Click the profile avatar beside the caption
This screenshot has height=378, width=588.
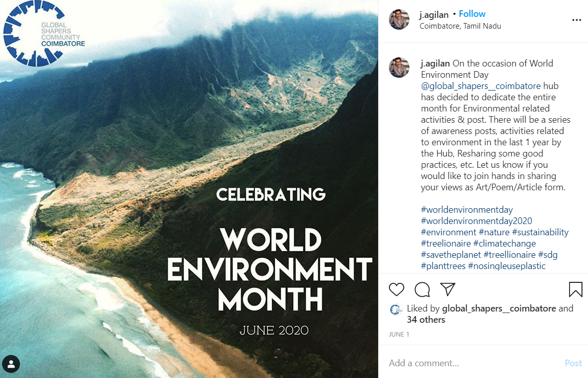click(x=399, y=68)
